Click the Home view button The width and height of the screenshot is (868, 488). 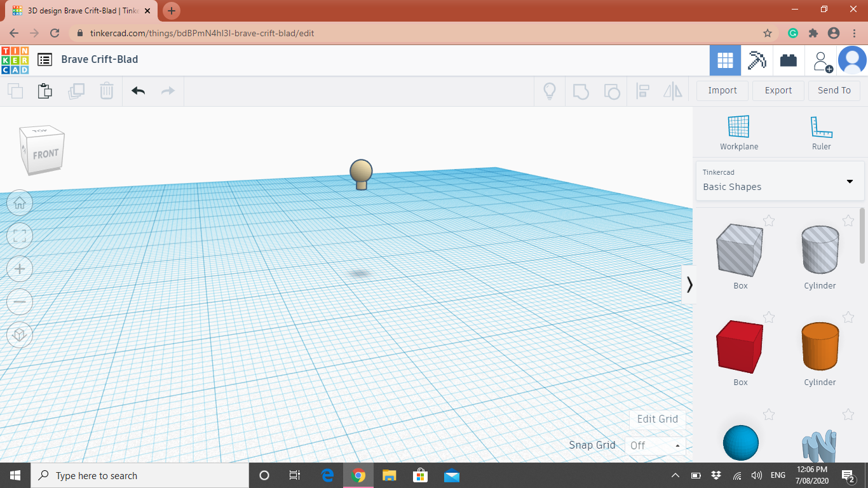coord(20,203)
